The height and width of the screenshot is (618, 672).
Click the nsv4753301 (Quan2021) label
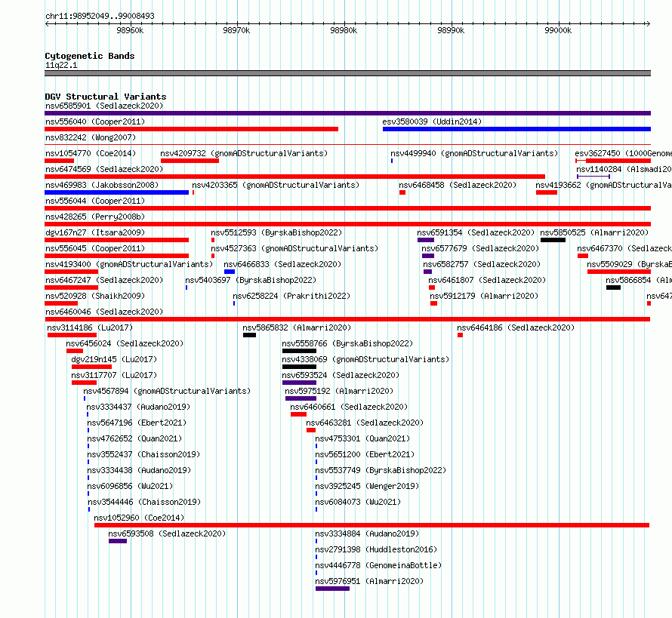tap(362, 438)
